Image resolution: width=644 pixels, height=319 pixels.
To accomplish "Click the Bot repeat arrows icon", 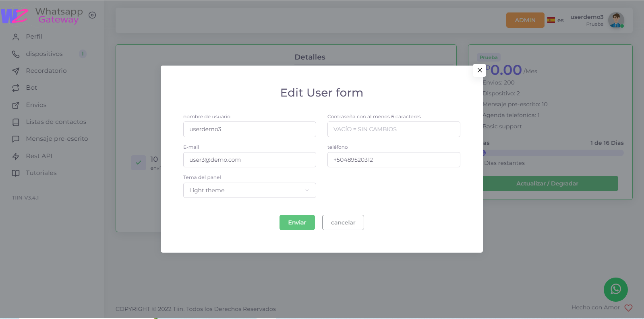I will [16, 88].
